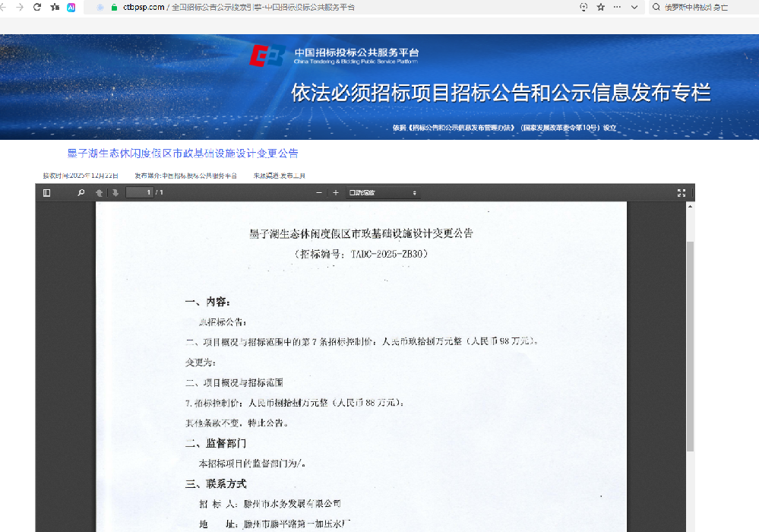Click ctbpsp.com in the address bar breadcrumb
The height and width of the screenshot is (532, 759).
pyautogui.click(x=137, y=8)
